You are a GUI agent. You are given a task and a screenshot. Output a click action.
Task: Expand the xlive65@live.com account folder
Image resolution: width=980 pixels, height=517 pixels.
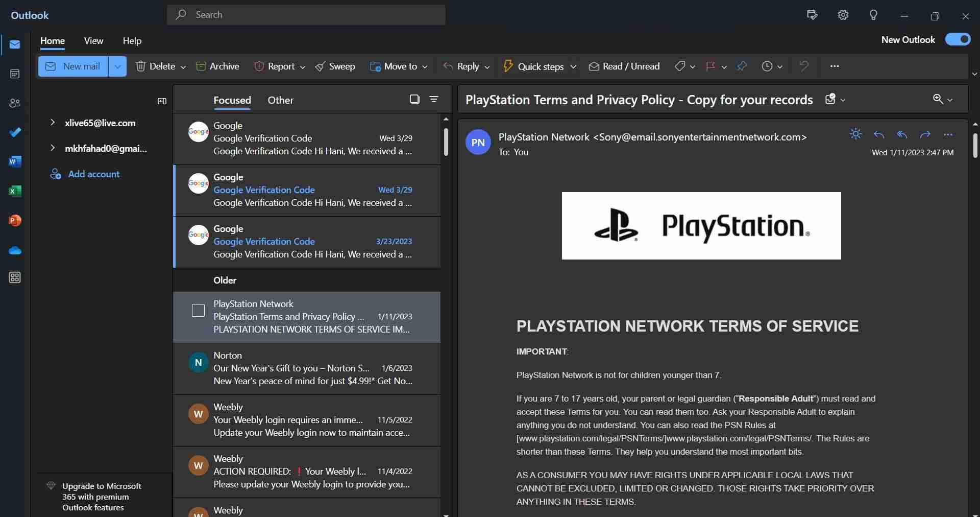[52, 123]
